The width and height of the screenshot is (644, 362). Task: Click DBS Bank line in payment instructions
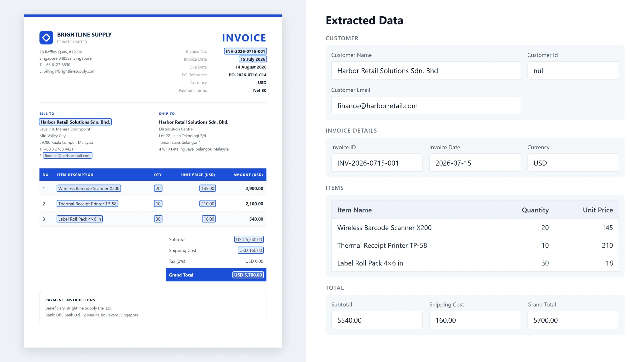click(x=92, y=315)
